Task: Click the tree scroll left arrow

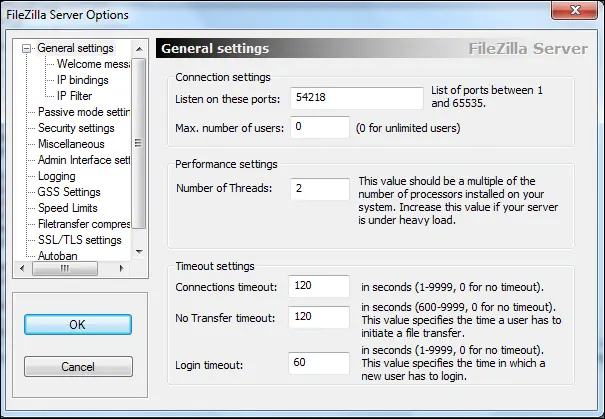Action: (22, 268)
